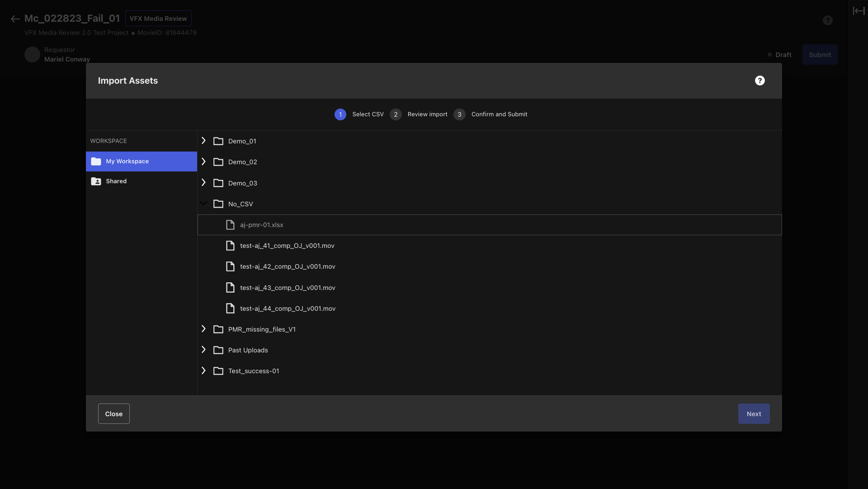
Task: Select test-aj_42_comp_OJ_v001.mov file name
Action: tap(288, 266)
